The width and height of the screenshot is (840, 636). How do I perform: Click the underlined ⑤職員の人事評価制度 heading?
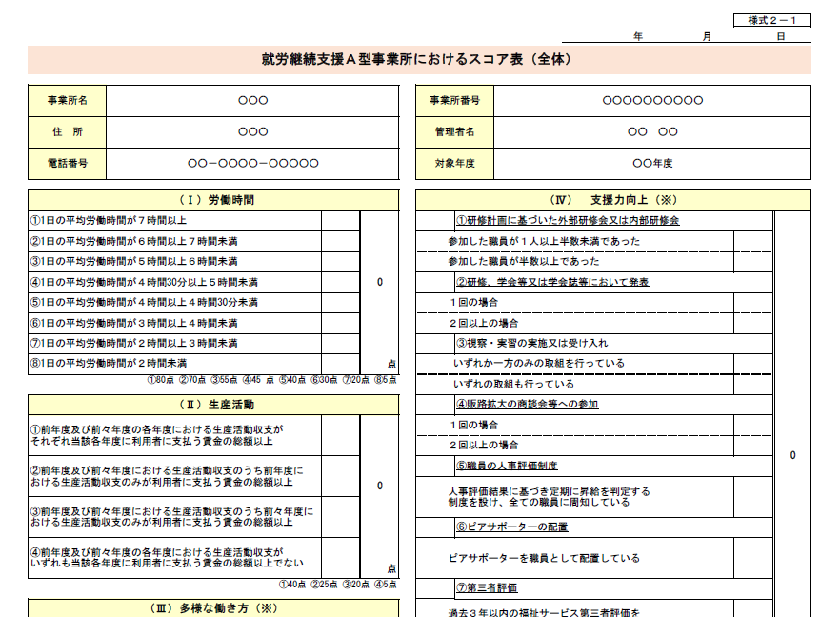[507, 466]
